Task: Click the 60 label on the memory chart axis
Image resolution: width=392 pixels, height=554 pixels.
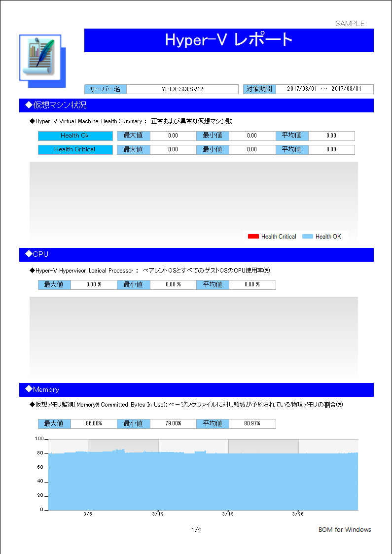Action: click(40, 467)
